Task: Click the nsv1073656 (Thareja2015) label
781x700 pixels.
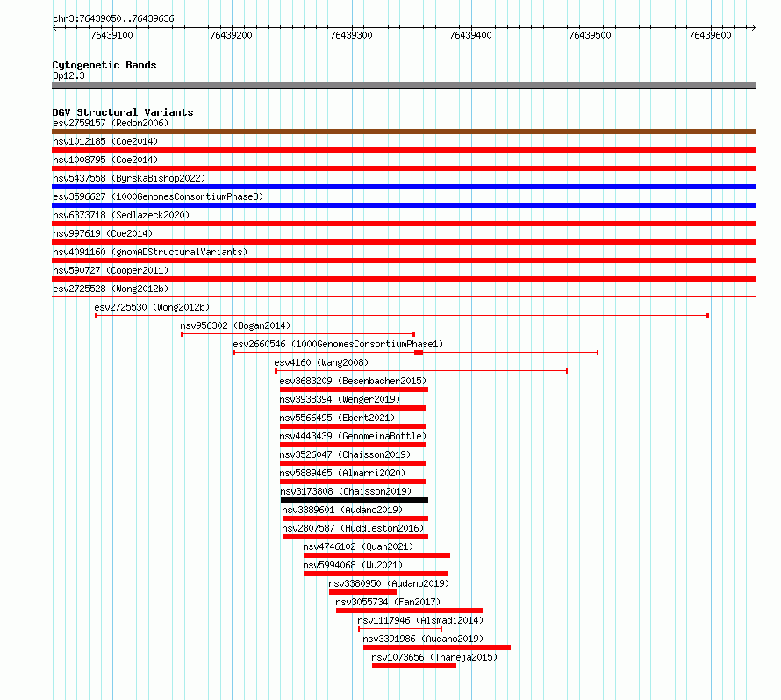Action: pos(434,657)
